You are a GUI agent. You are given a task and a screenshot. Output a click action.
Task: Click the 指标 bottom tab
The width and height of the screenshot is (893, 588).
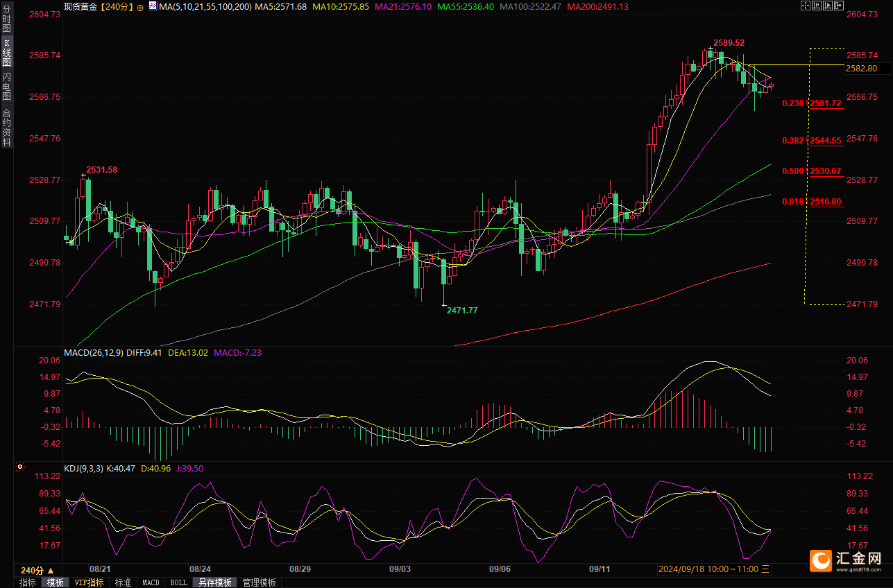click(x=27, y=582)
